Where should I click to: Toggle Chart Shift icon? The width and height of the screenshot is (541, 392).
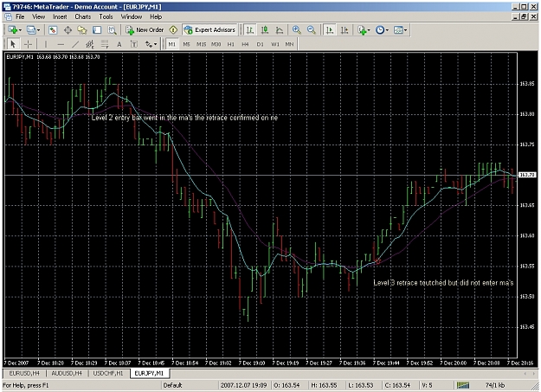pos(345,30)
